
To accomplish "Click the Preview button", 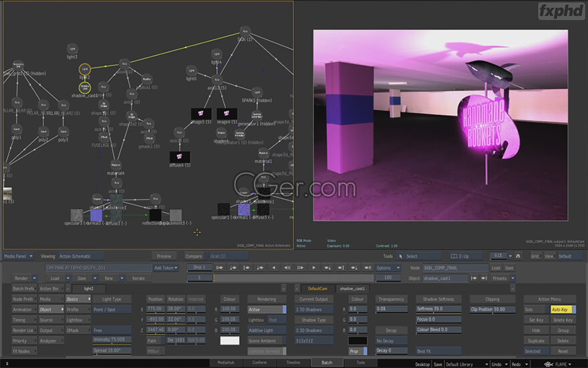I will coord(164,256).
